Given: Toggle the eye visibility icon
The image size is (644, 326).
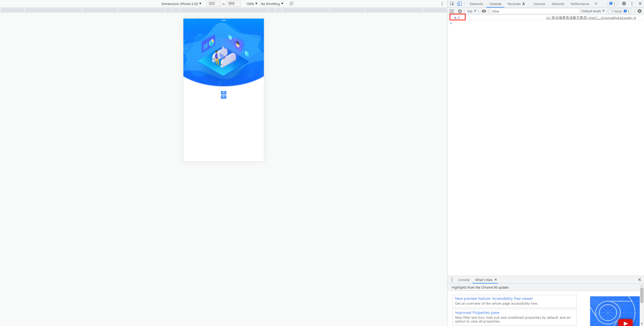Looking at the screenshot, I should pyautogui.click(x=484, y=11).
